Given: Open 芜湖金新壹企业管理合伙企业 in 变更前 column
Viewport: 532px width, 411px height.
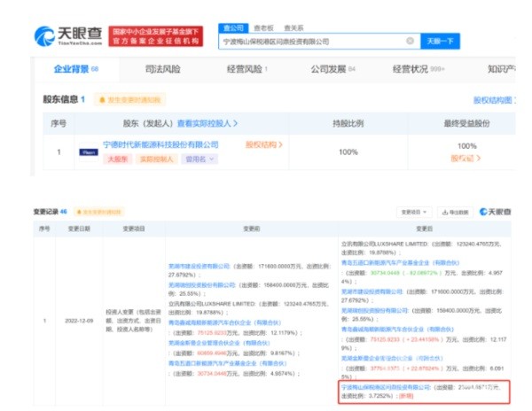Looking at the screenshot, I should (x=219, y=343).
